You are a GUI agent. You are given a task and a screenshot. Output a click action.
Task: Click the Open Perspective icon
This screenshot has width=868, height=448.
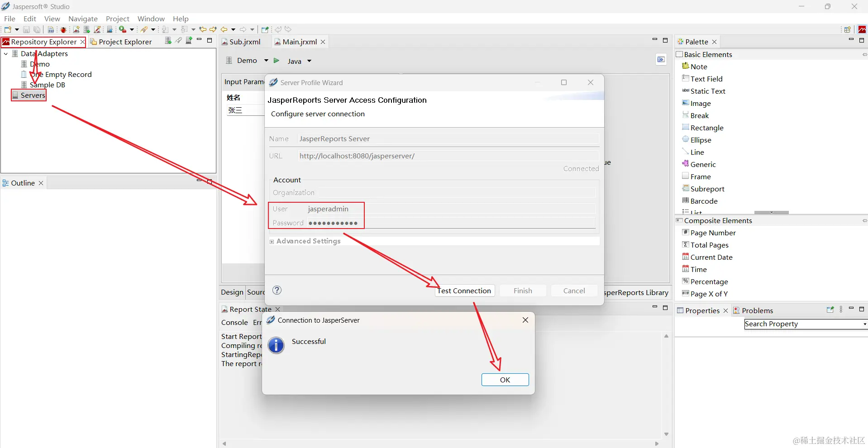tap(847, 29)
